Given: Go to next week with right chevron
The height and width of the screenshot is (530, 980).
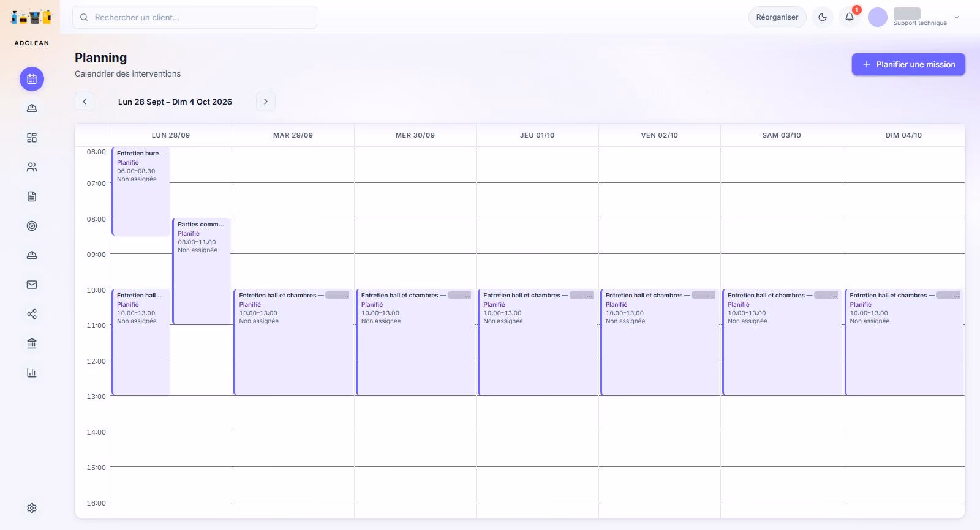Looking at the screenshot, I should [x=266, y=102].
